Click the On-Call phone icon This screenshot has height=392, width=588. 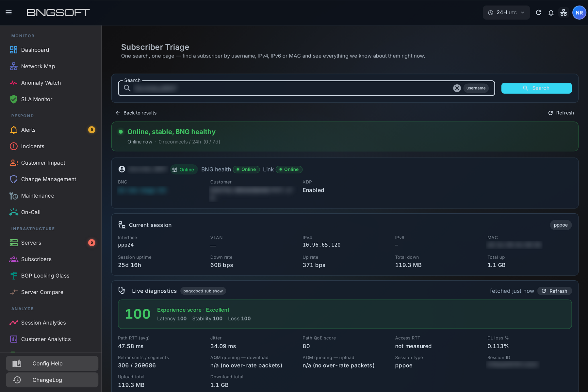click(x=14, y=212)
